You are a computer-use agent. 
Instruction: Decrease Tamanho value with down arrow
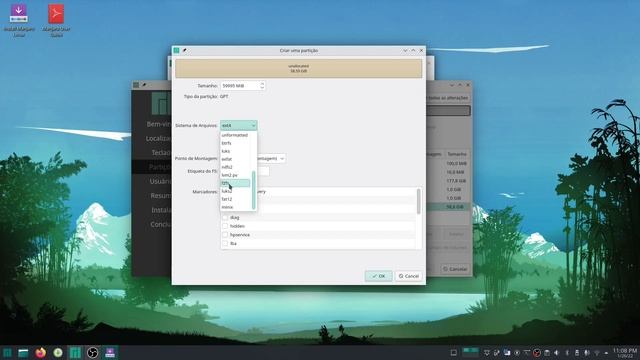coord(262,88)
